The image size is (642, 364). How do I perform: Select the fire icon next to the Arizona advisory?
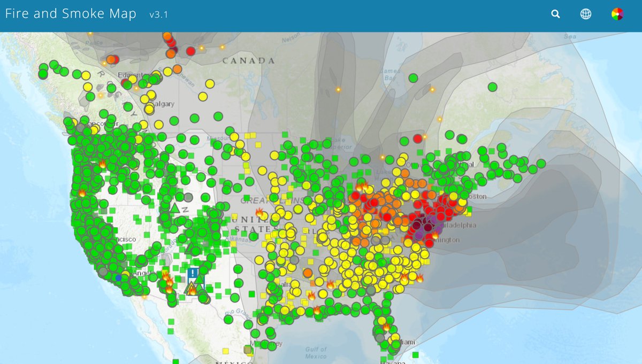point(193,291)
